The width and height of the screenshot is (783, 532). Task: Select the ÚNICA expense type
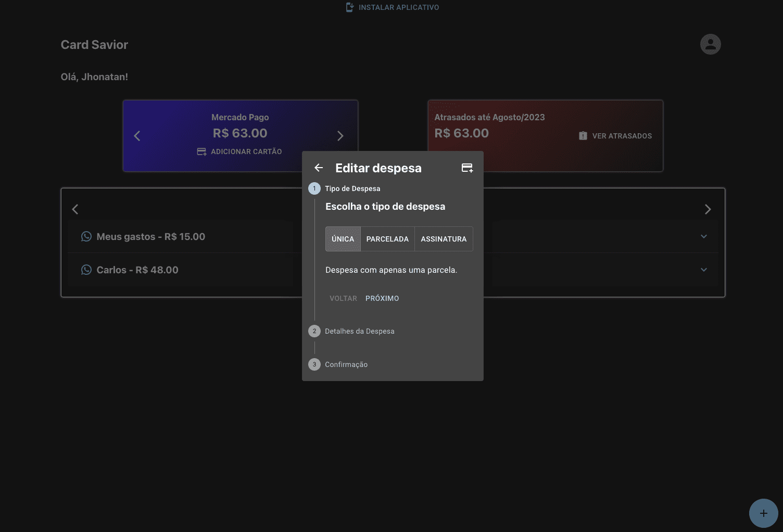point(343,239)
